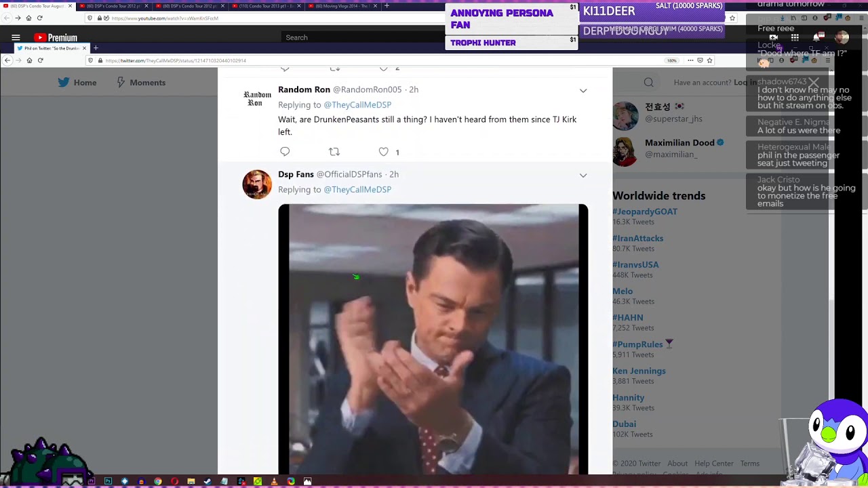This screenshot has width=868, height=488.
Task: Click the Twitter search magnifier icon
Action: click(x=649, y=83)
